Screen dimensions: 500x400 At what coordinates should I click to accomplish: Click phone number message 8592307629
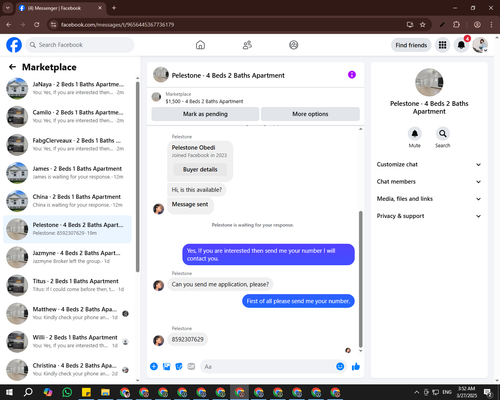[188, 339]
